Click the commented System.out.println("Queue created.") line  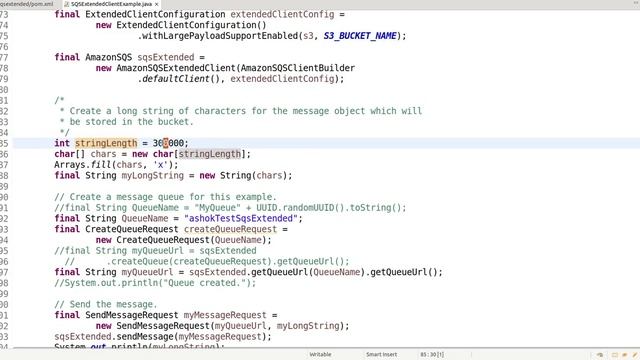155,283
